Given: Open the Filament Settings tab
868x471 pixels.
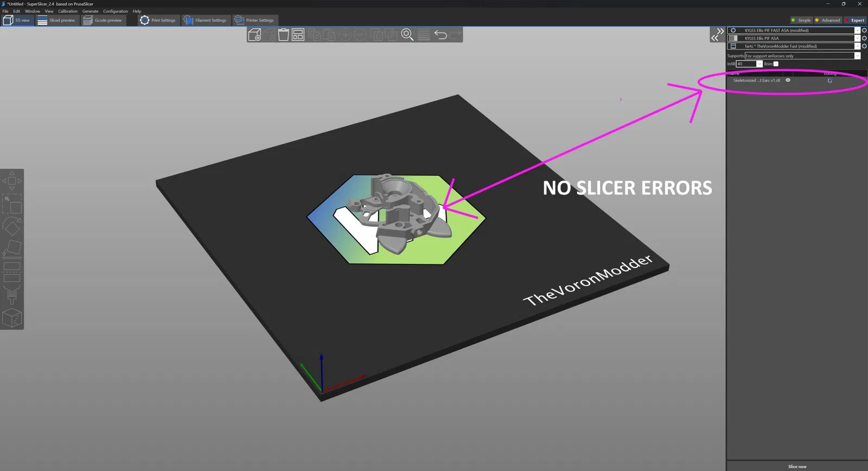Looking at the screenshot, I should (x=205, y=20).
